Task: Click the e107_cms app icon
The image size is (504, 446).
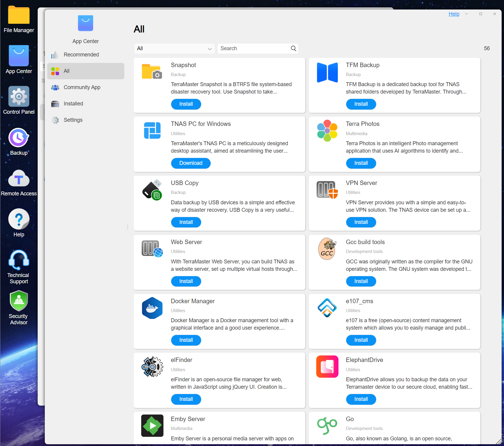Action: (x=327, y=308)
